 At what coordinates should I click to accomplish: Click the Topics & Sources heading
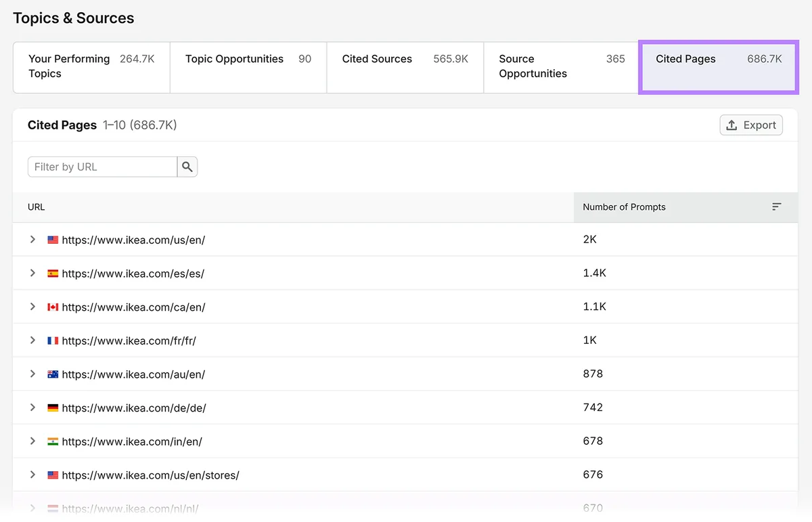coord(74,18)
